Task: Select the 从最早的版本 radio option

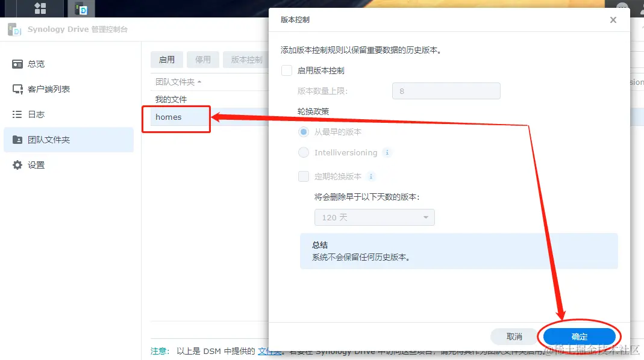Action: (x=304, y=132)
